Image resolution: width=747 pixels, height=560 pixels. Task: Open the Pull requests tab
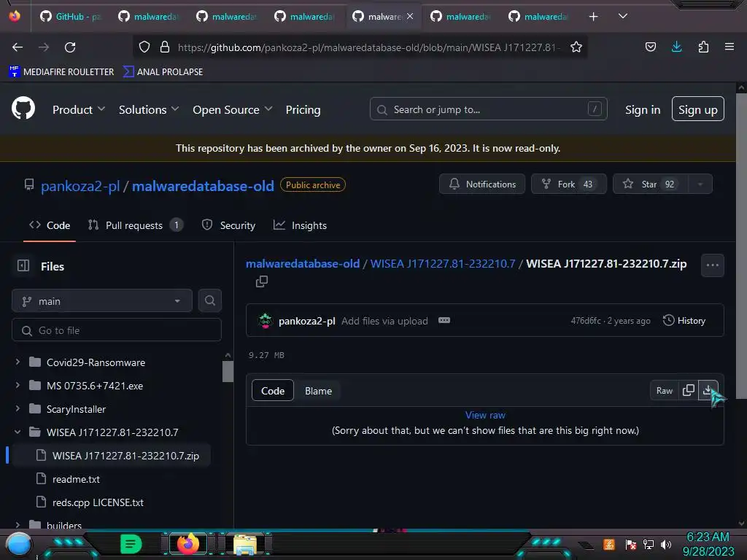[x=135, y=225]
